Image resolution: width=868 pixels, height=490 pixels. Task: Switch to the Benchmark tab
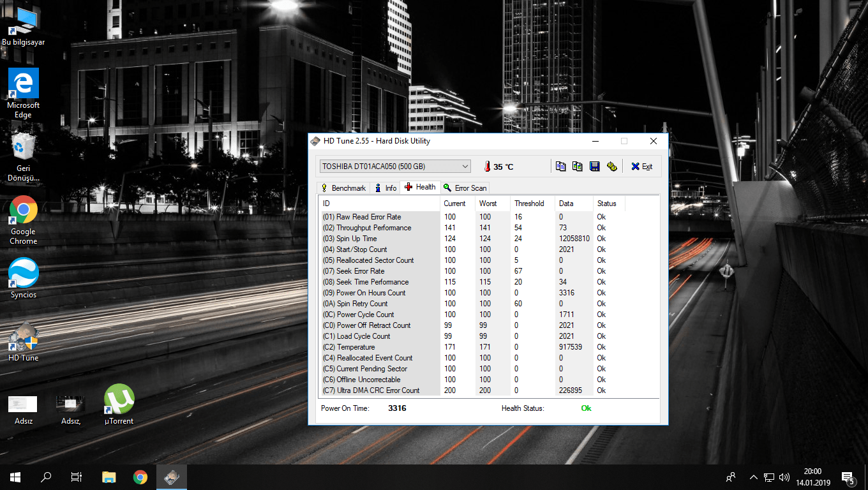pyautogui.click(x=343, y=188)
